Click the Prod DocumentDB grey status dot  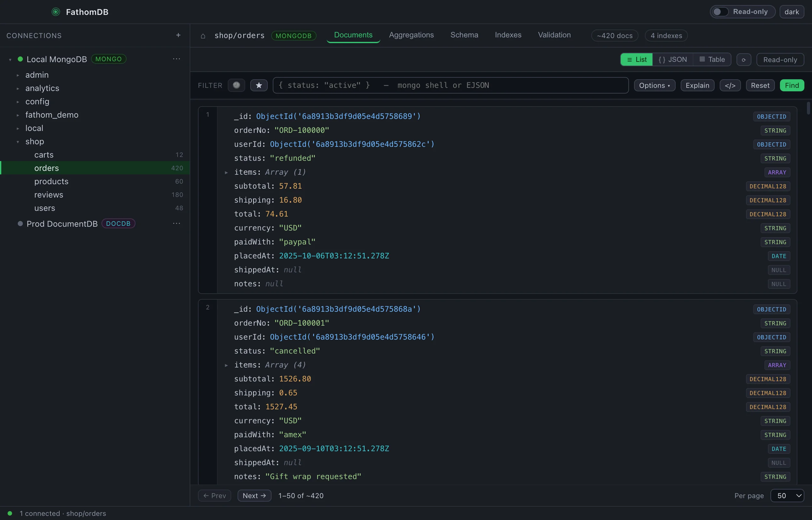coord(20,224)
